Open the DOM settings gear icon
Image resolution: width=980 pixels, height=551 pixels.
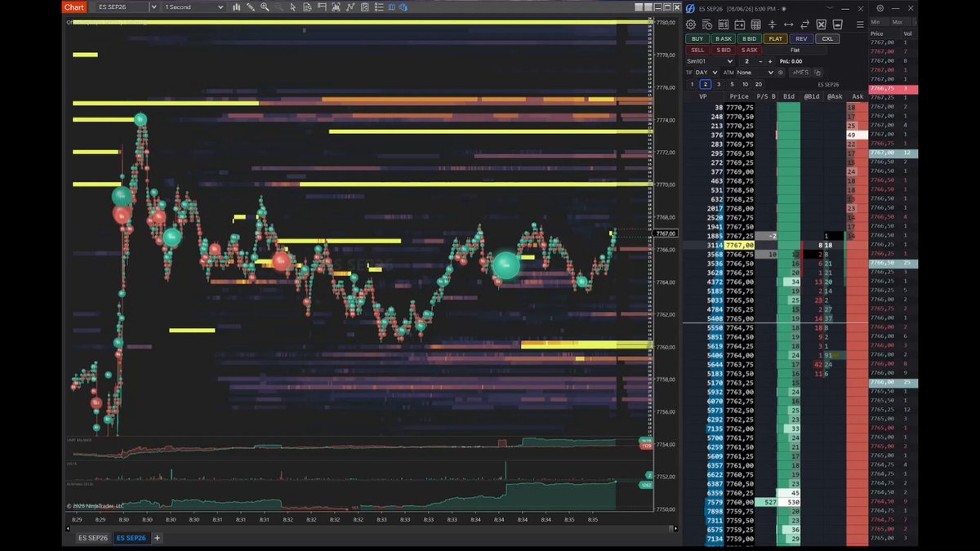point(691,24)
